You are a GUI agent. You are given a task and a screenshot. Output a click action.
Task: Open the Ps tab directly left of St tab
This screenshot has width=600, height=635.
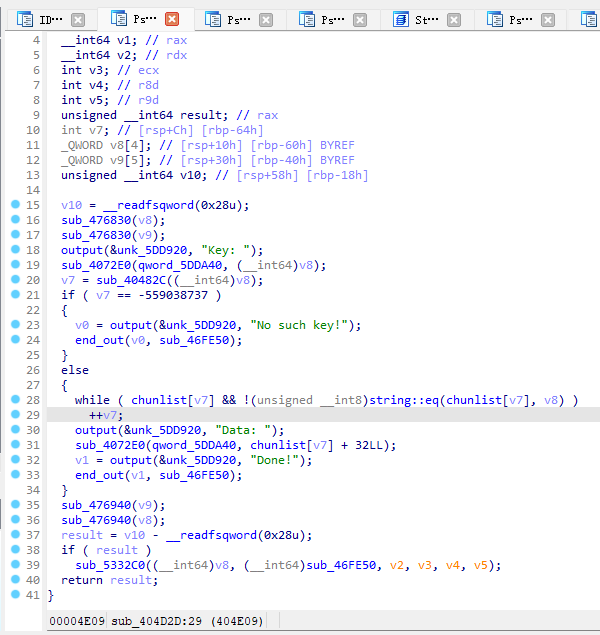[332, 20]
